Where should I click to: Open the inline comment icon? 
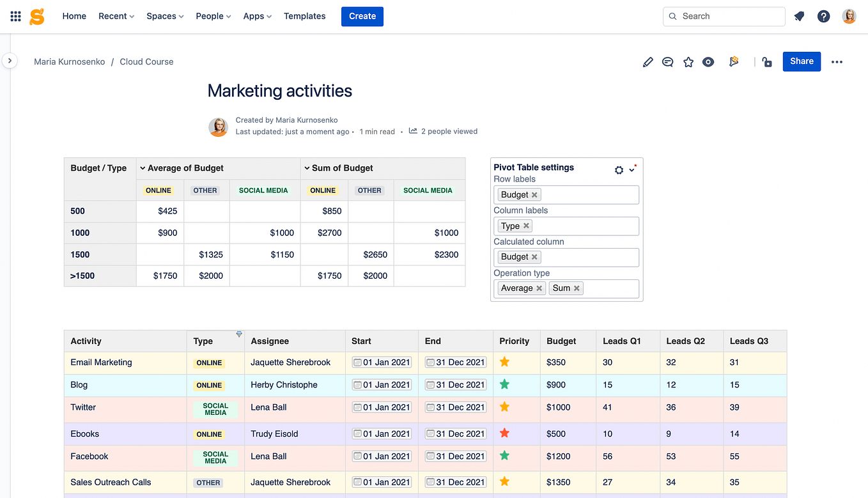(668, 61)
